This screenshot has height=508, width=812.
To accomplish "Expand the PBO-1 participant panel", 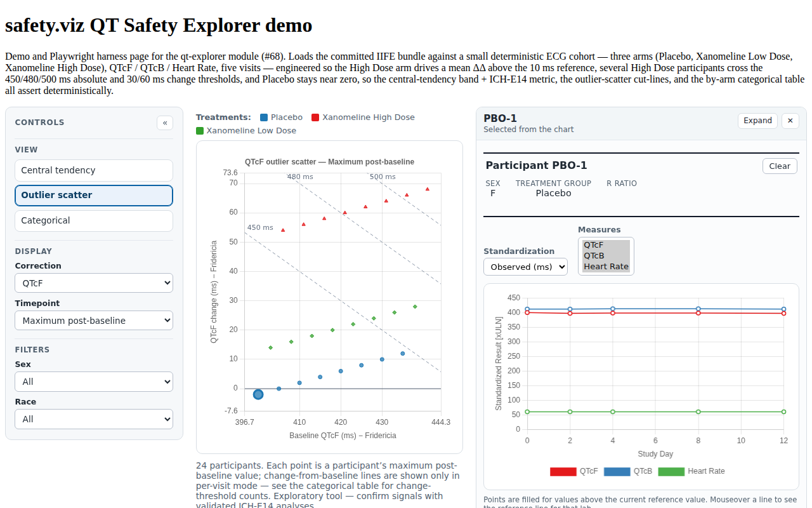I will [x=757, y=121].
